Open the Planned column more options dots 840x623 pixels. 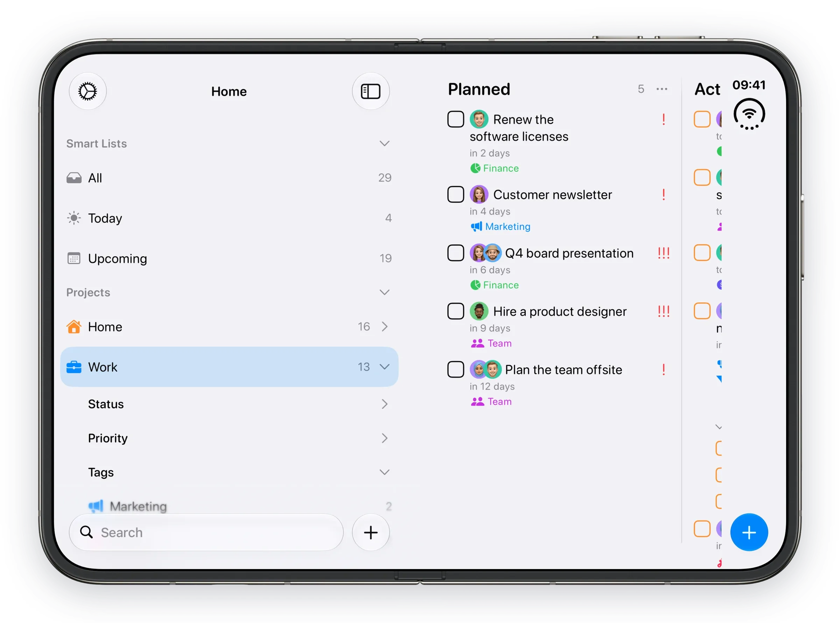[x=661, y=89]
